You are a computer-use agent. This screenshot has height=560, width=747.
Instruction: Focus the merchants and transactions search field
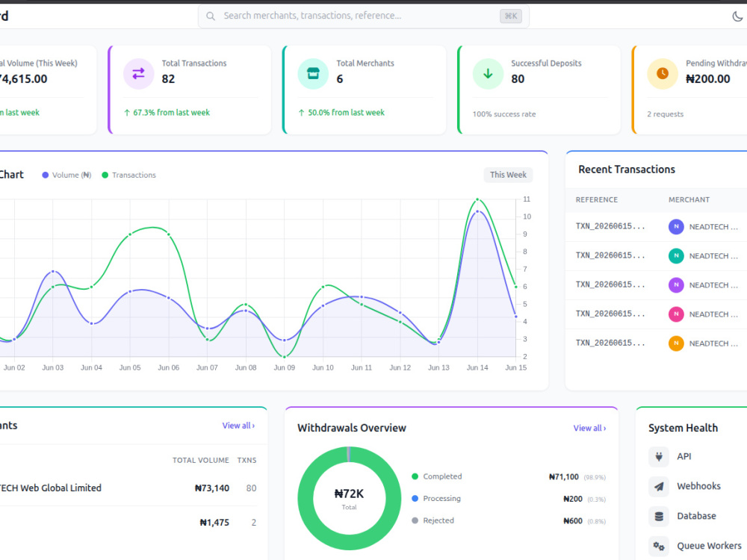pos(364,16)
